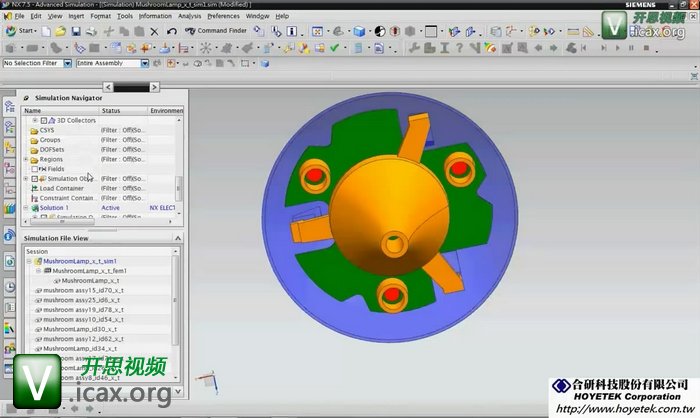Click the Save disk icon in toolbar
The width and height of the screenshot is (700, 418).
[x=77, y=31]
